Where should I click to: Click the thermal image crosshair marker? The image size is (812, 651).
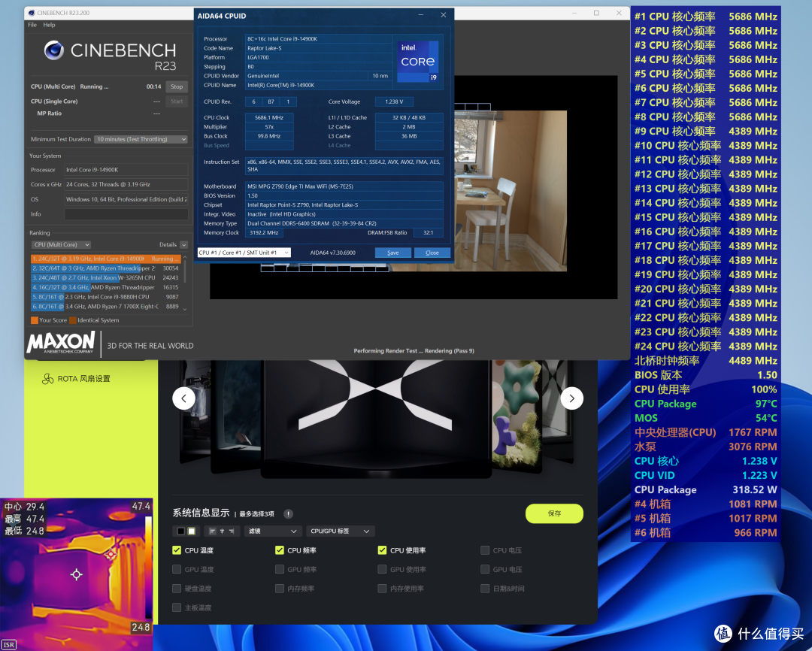tap(77, 574)
